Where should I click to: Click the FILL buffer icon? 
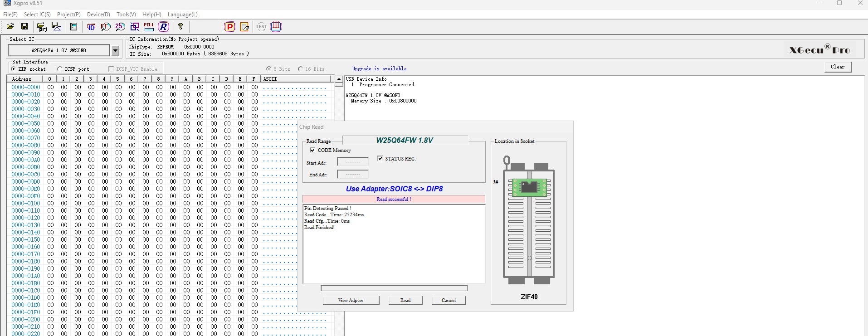click(149, 27)
